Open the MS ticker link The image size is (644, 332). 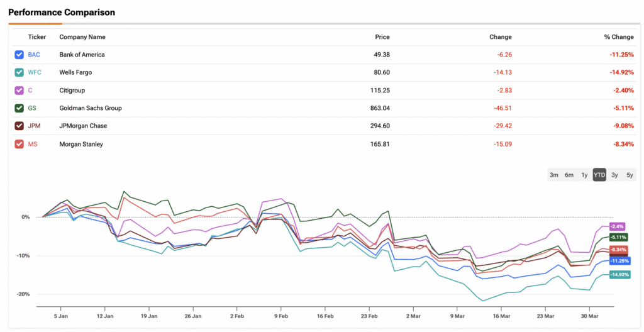click(x=32, y=144)
